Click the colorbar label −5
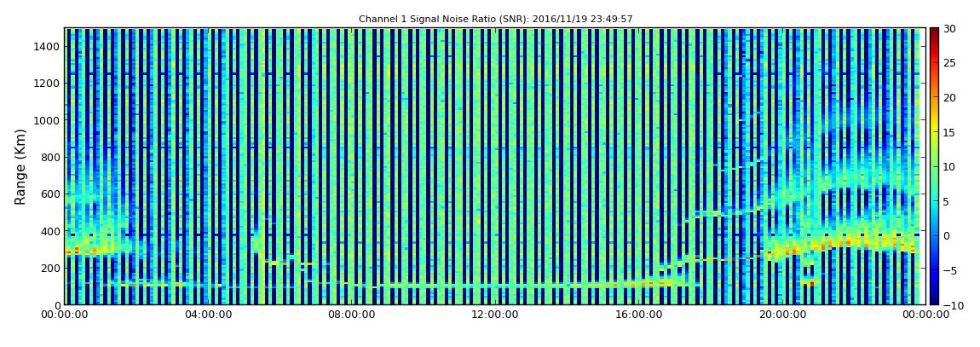980x347 pixels. point(948,270)
